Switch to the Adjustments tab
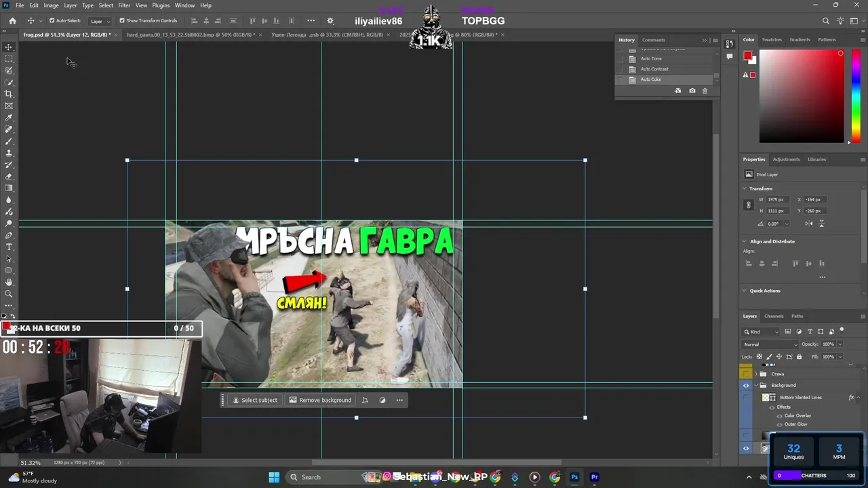868x488 pixels. coord(786,159)
